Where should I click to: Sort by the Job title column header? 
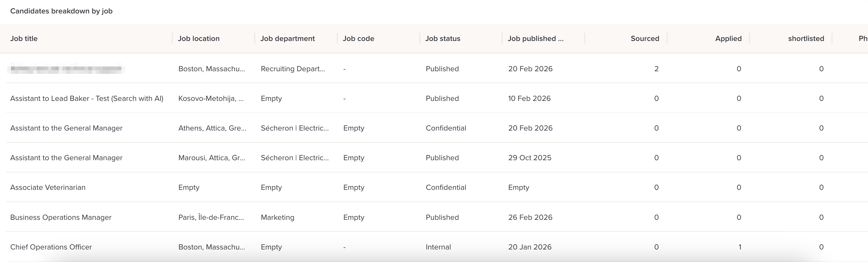tap(24, 39)
